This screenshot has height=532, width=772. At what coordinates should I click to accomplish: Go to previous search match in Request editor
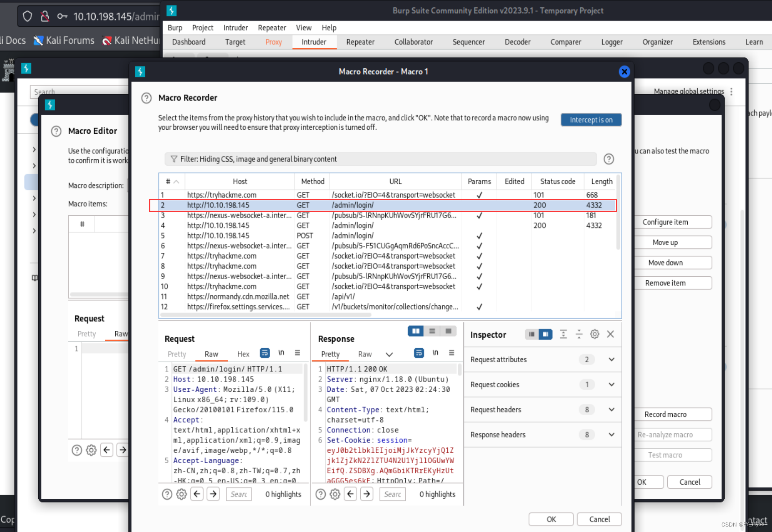point(197,494)
